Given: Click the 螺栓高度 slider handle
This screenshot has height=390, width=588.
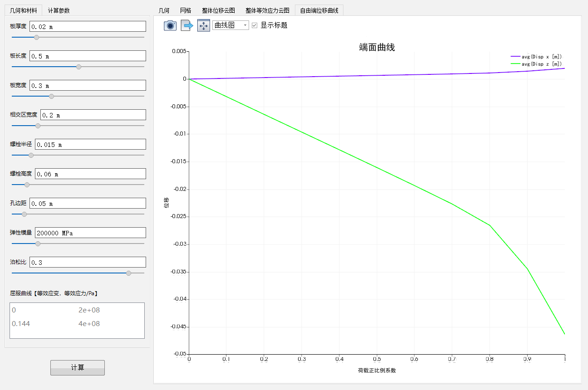Looking at the screenshot, I should coord(27,185).
